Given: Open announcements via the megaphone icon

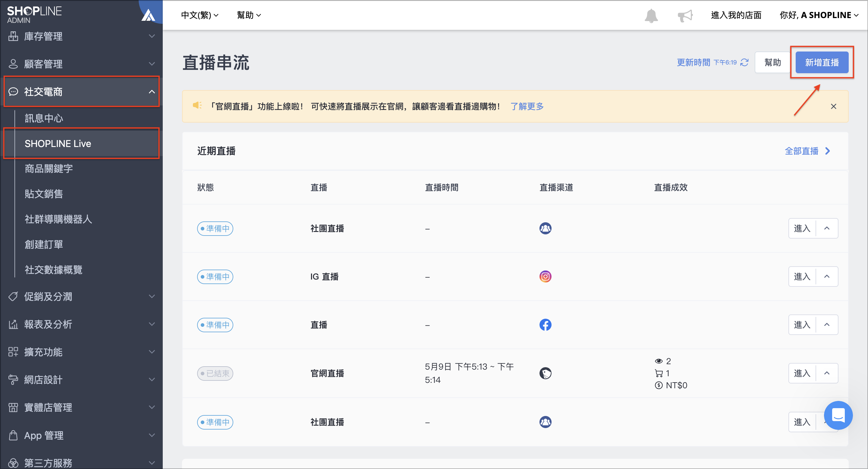Looking at the screenshot, I should 685,15.
